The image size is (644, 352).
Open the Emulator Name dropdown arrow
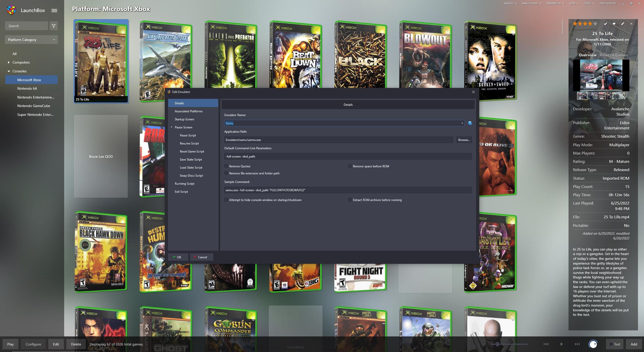[x=462, y=123]
